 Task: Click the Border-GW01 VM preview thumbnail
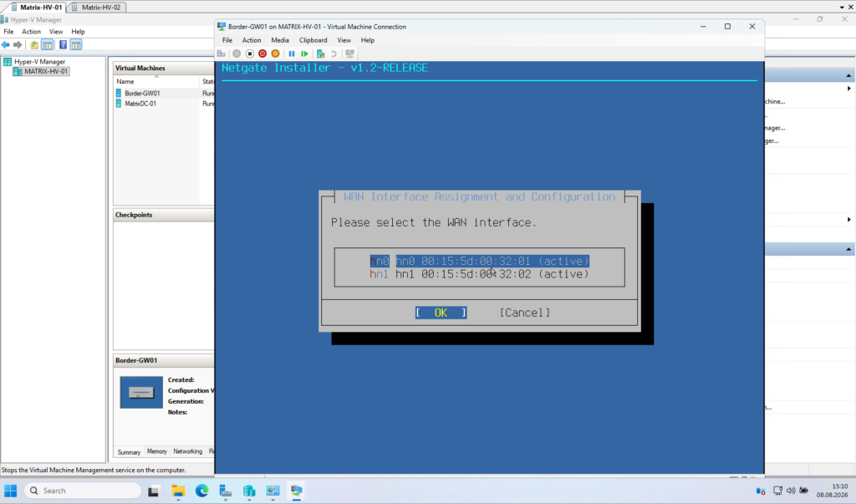pyautogui.click(x=141, y=392)
